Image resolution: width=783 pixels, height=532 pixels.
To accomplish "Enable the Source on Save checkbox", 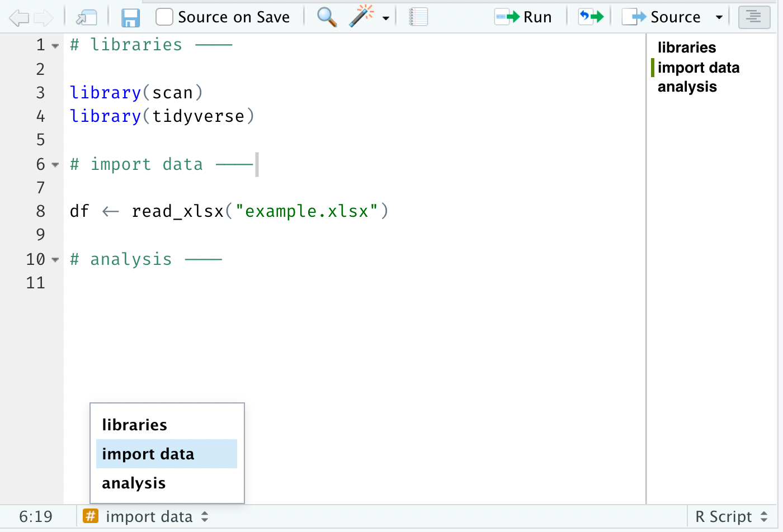I will (x=164, y=17).
